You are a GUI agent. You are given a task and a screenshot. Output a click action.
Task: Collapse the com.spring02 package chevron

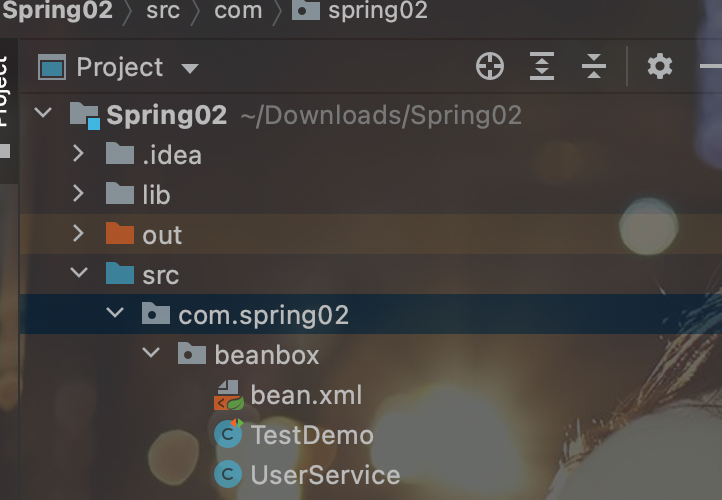tap(115, 313)
